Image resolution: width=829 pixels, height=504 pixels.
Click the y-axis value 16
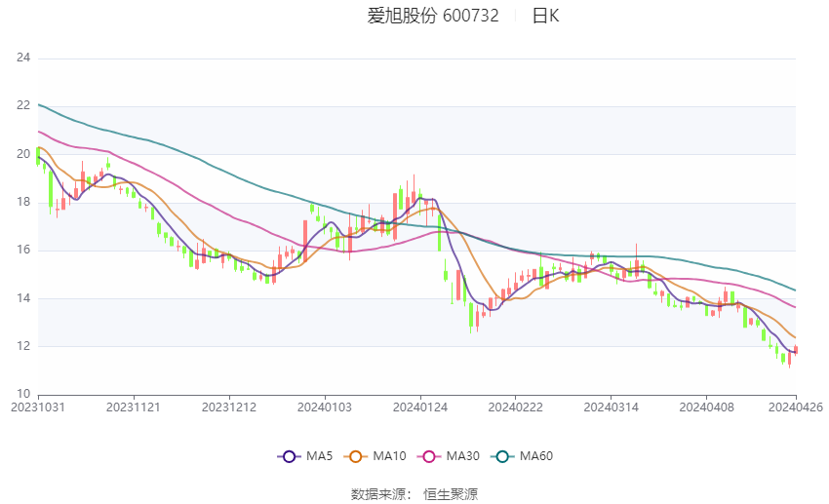(23, 250)
